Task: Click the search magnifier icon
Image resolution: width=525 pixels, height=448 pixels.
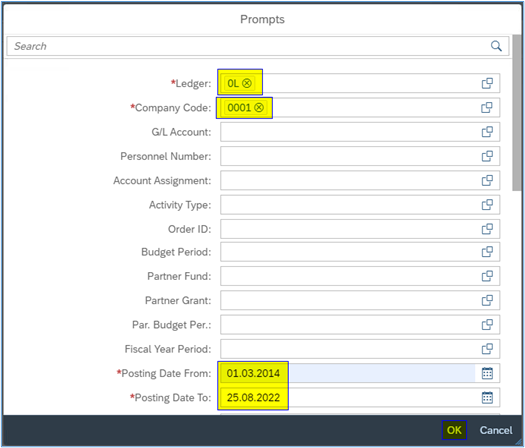Action: (496, 46)
